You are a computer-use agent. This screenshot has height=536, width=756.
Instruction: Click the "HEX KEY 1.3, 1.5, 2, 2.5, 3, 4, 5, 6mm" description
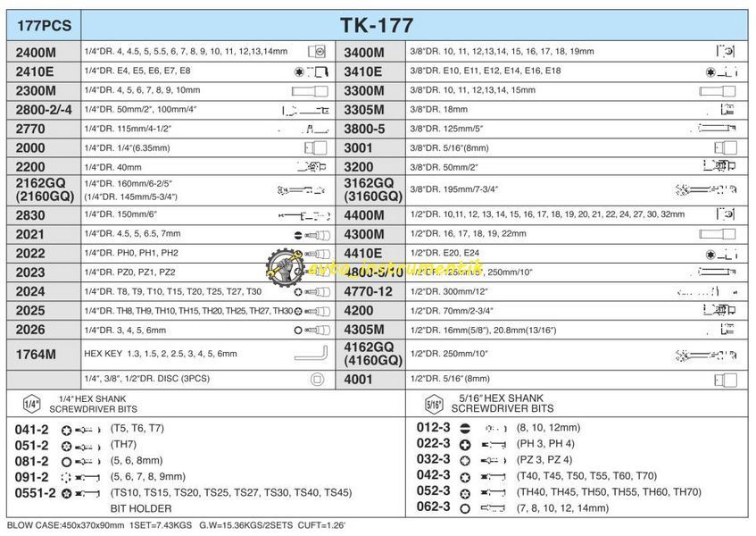161,354
